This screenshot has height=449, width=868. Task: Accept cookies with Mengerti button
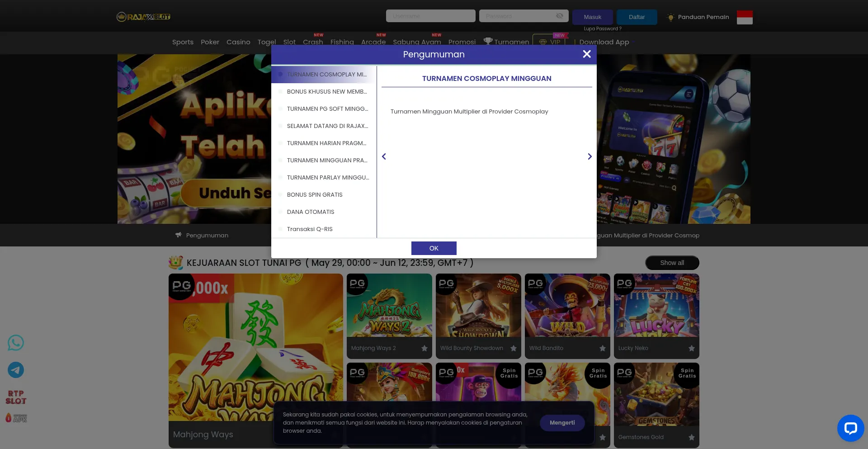click(x=562, y=423)
